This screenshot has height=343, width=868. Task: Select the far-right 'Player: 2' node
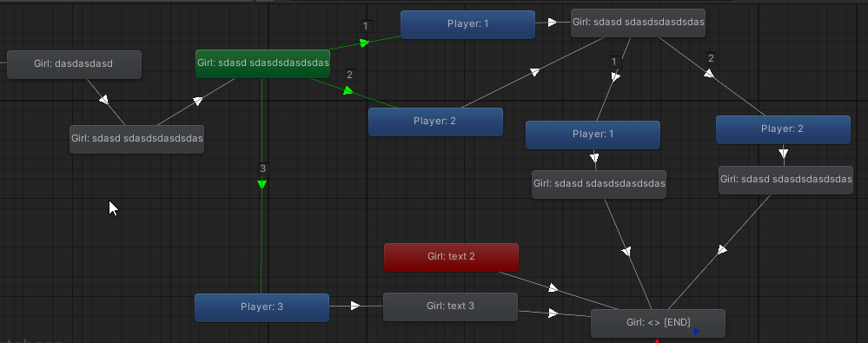click(x=784, y=129)
